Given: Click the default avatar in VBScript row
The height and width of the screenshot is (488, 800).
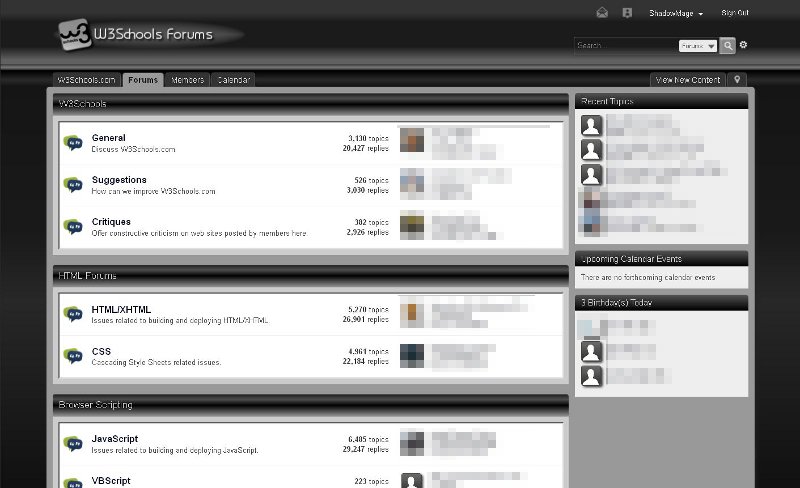Looking at the screenshot, I should point(412,481).
